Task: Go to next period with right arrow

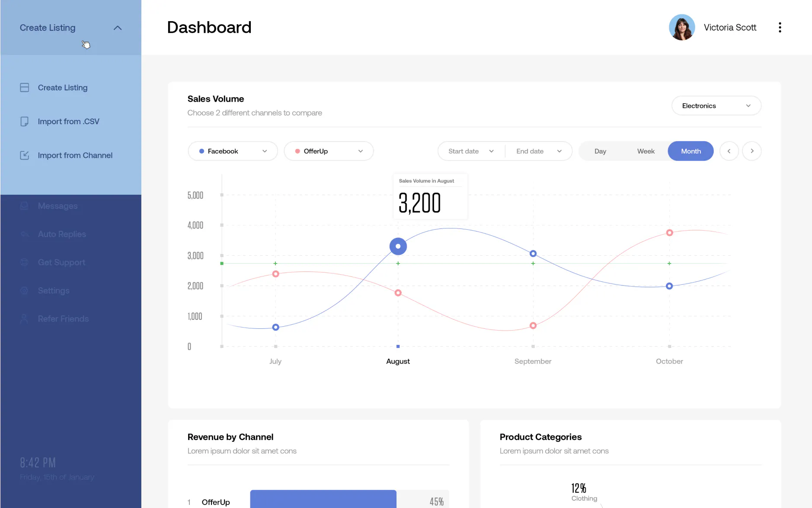Action: click(752, 151)
